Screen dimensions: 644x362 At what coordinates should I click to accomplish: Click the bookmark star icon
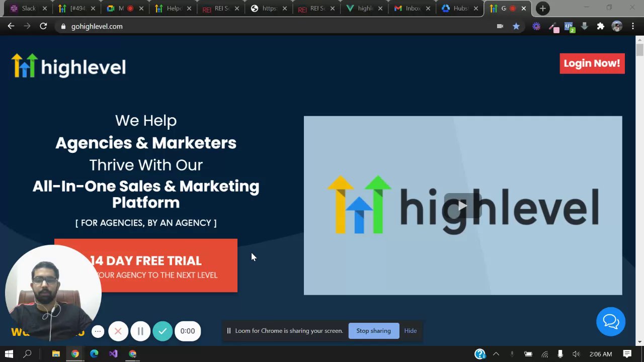[x=516, y=26]
